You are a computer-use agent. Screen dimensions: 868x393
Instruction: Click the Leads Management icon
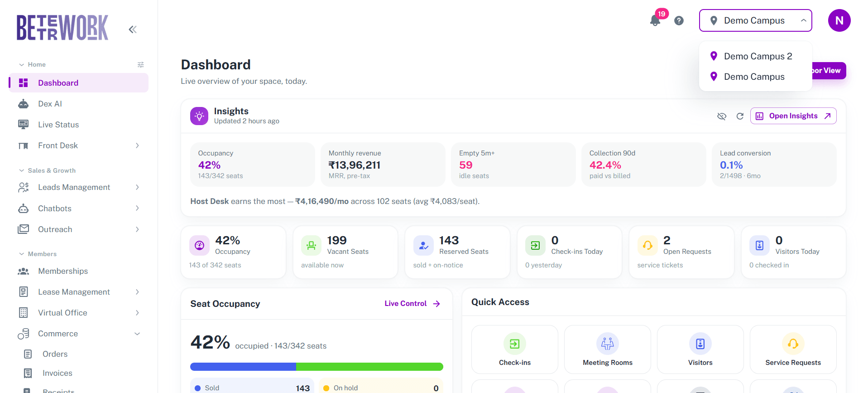pyautogui.click(x=23, y=187)
